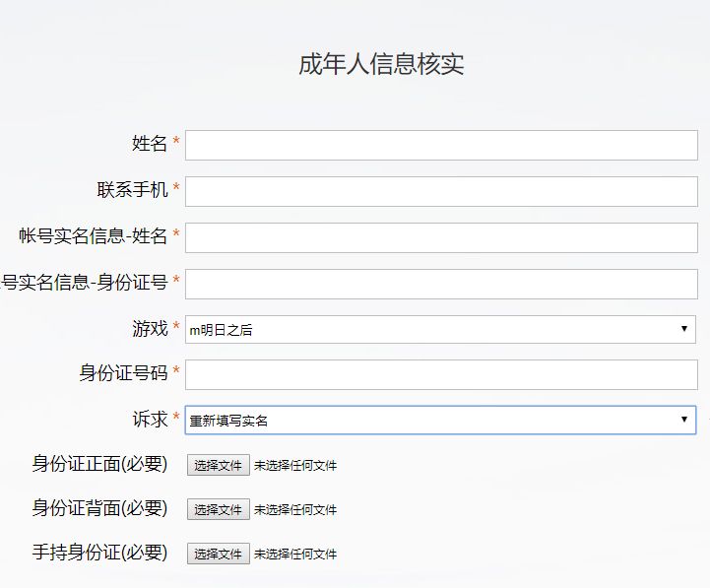Click the 身份证号码 field label
The width and height of the screenshot is (710, 588).
(123, 373)
